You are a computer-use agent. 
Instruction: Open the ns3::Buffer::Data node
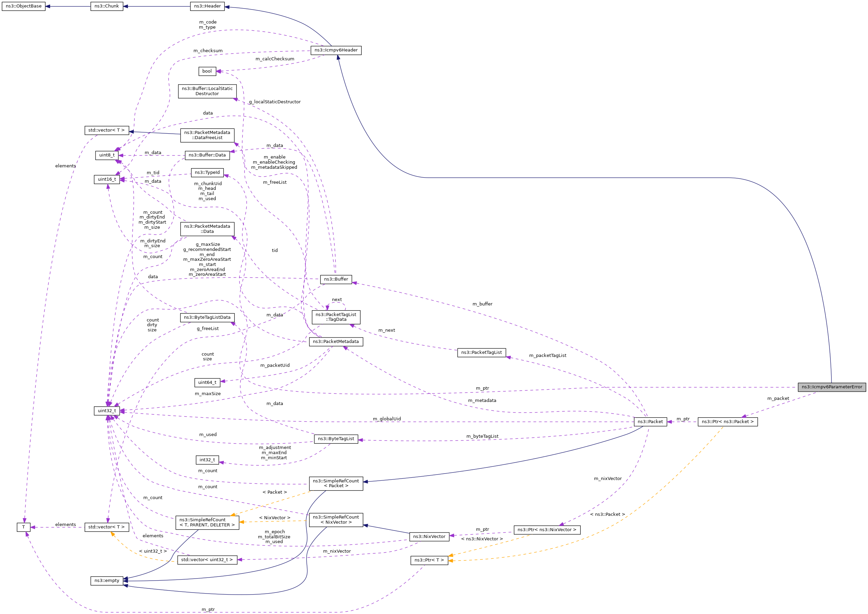click(x=207, y=155)
